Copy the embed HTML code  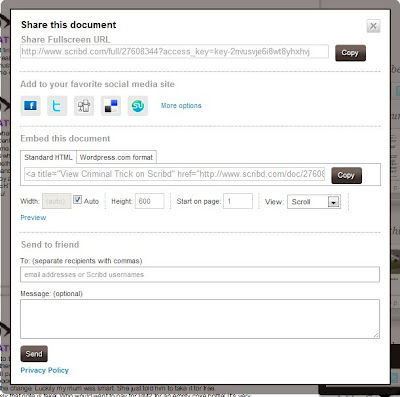(346, 175)
